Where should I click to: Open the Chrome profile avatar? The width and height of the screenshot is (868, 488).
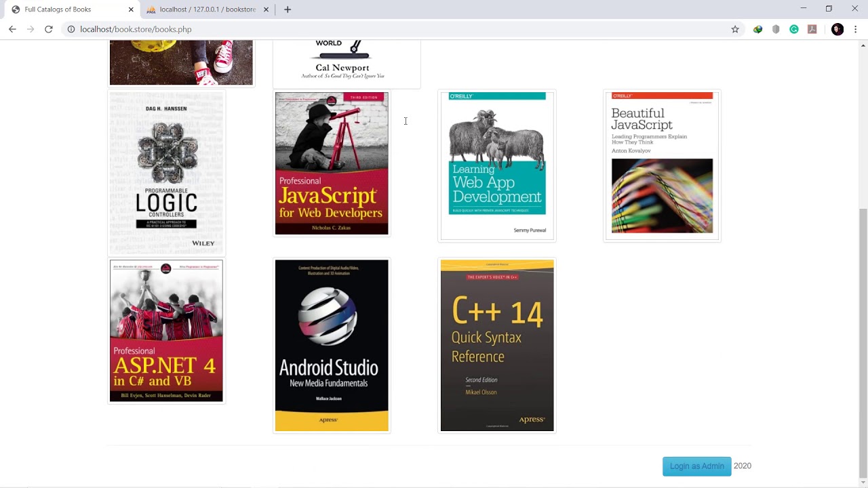pos(837,29)
